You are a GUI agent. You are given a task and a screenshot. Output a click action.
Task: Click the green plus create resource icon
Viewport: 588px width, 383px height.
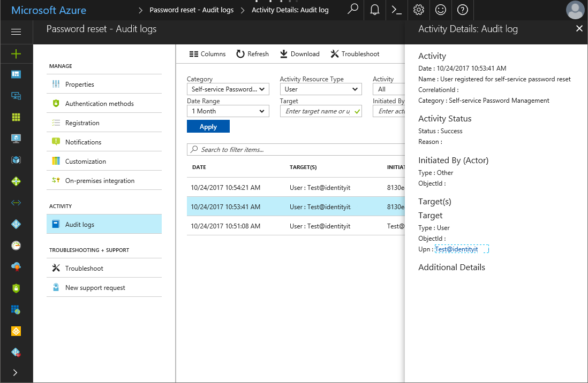pos(16,53)
